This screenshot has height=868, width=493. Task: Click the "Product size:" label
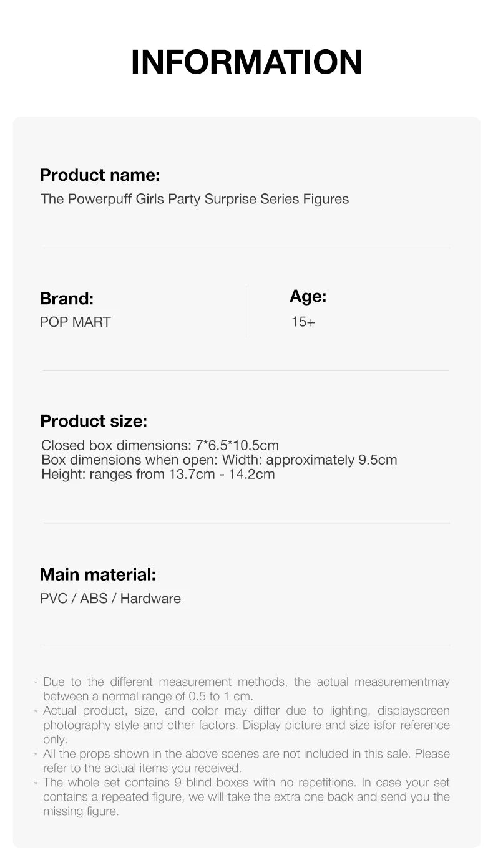click(94, 421)
